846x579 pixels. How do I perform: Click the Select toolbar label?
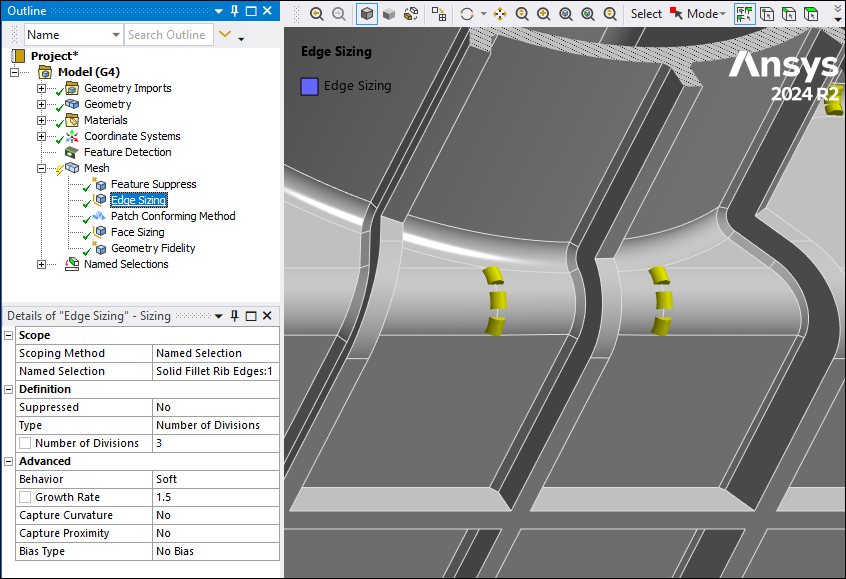click(x=646, y=14)
